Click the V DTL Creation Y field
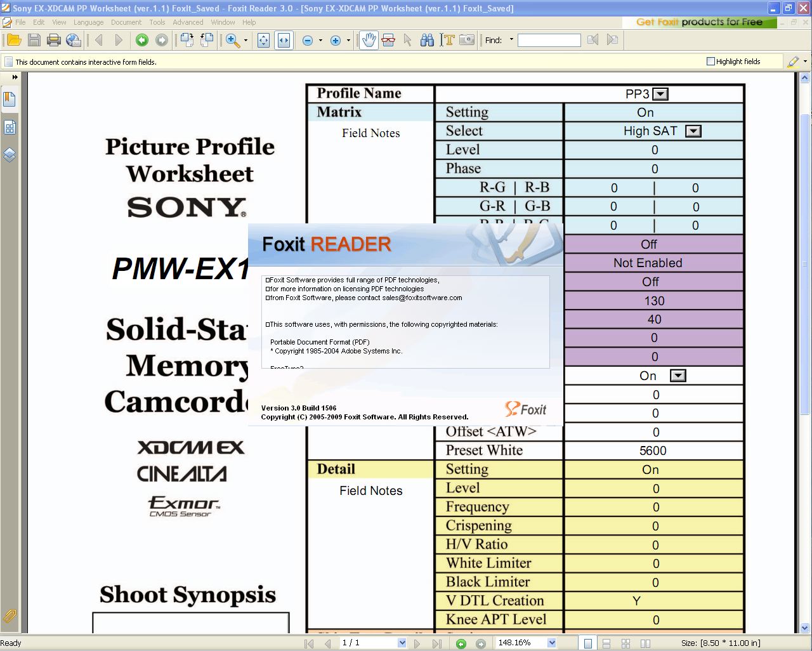The width and height of the screenshot is (812, 651). (654, 601)
